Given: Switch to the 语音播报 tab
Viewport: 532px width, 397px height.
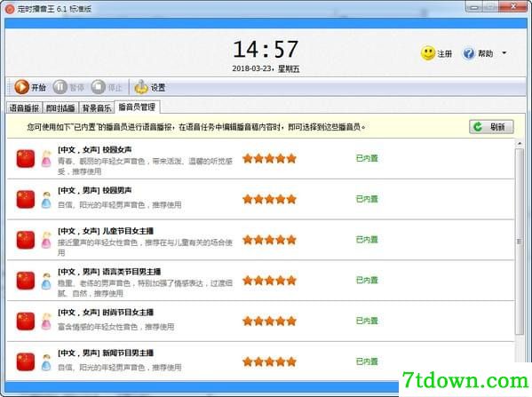Looking at the screenshot, I should point(24,107).
